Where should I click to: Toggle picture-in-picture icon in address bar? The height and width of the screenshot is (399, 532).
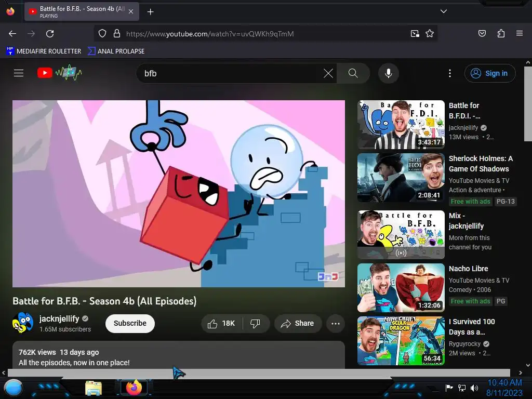(415, 34)
